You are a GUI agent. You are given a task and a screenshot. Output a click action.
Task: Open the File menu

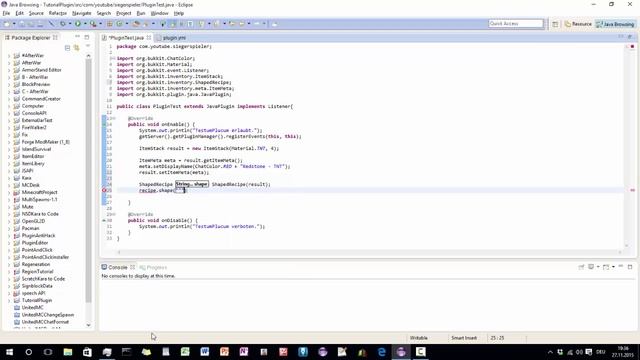tap(6, 13)
